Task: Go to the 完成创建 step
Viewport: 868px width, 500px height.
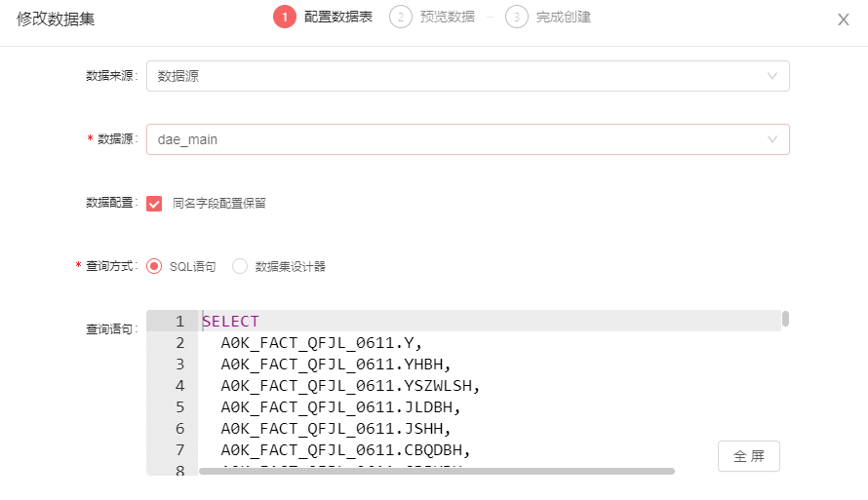Action: 563,18
